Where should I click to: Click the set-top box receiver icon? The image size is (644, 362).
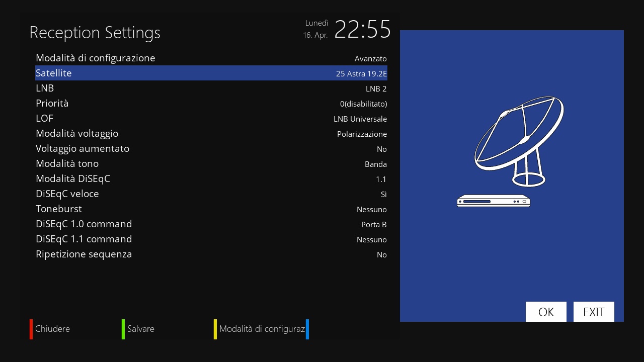pos(494,201)
